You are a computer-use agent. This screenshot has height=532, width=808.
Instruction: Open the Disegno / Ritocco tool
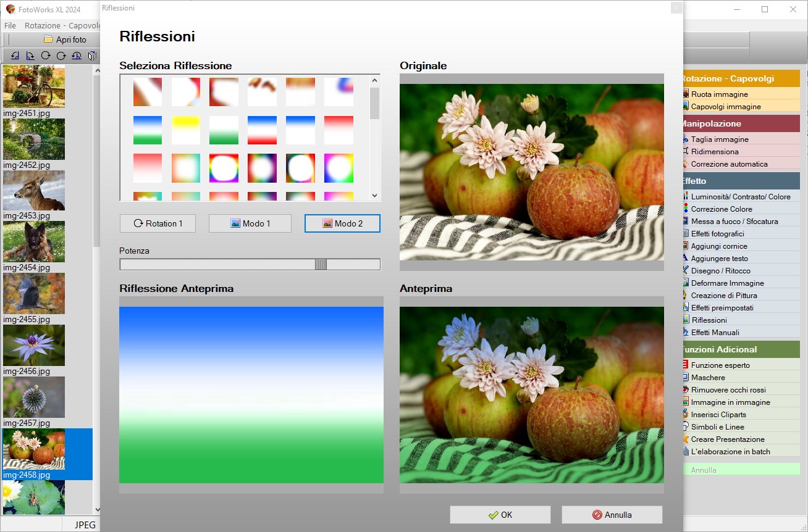pos(740,270)
